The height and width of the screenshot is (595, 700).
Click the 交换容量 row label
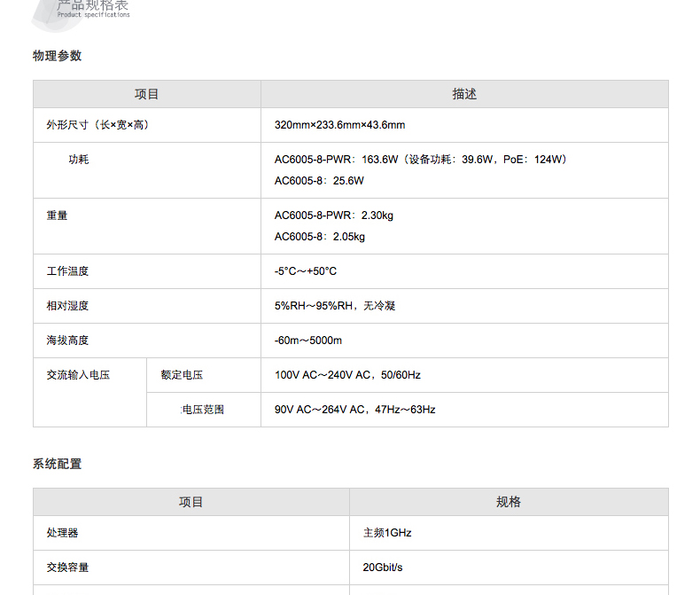pyautogui.click(x=67, y=568)
